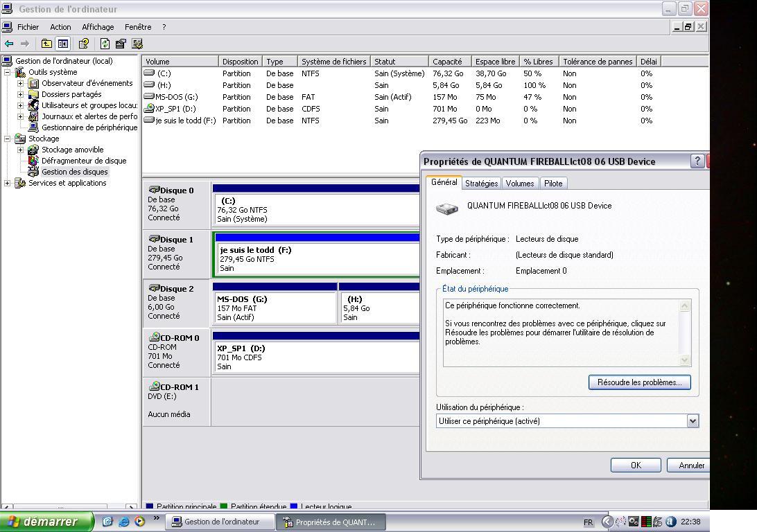Click the Up one level folder icon
Screen dimensions: 757x532
[x=46, y=44]
